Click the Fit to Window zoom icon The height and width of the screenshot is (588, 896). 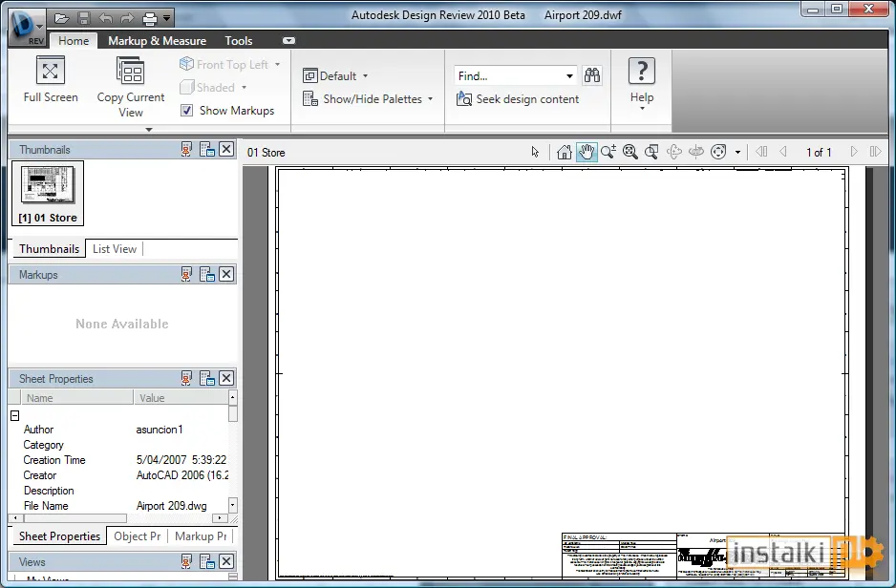point(629,151)
